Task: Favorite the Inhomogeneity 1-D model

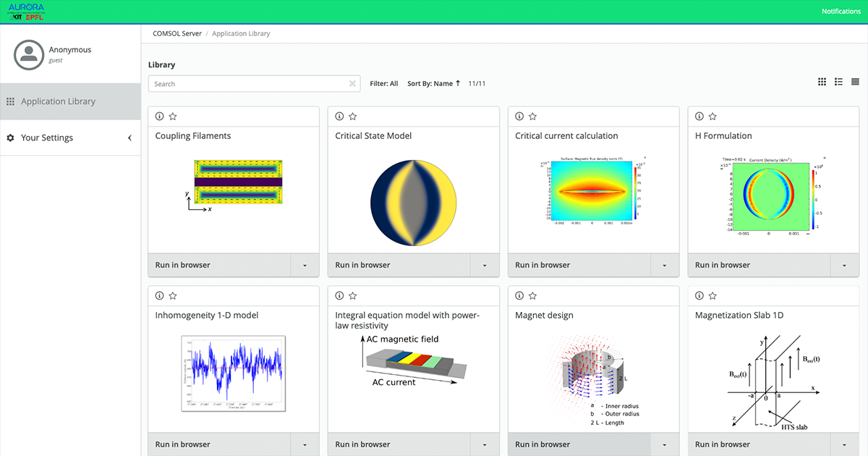Action: 173,295
